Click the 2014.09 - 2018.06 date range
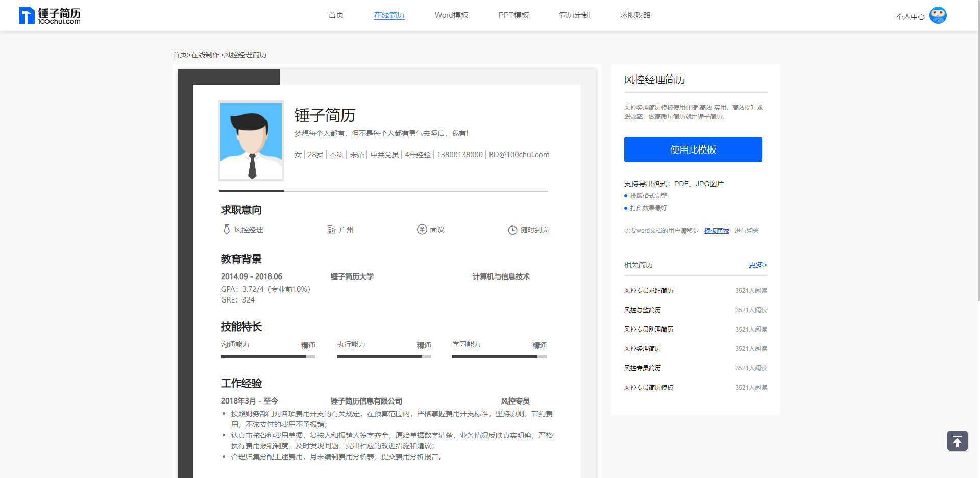Viewport: 980px width, 478px height. click(x=251, y=276)
